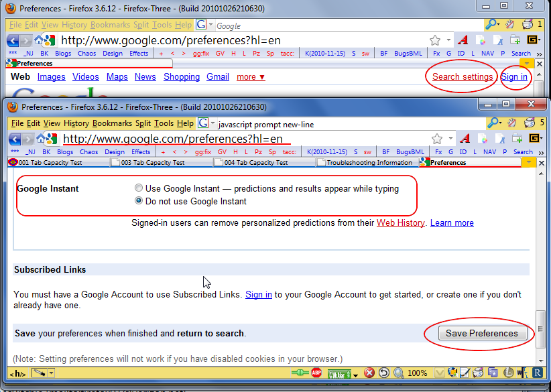Screen dimensions: 551x392
Task: Switch to 001 Tab Capacity Test tab
Action: (59, 162)
